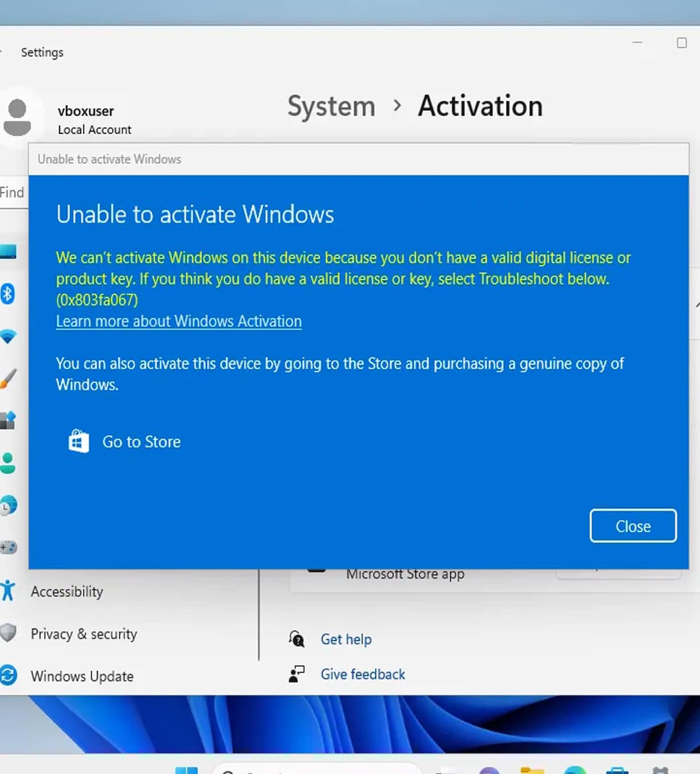Select Bluetooth & devices category icon
This screenshot has height=774, width=700.
(7, 294)
